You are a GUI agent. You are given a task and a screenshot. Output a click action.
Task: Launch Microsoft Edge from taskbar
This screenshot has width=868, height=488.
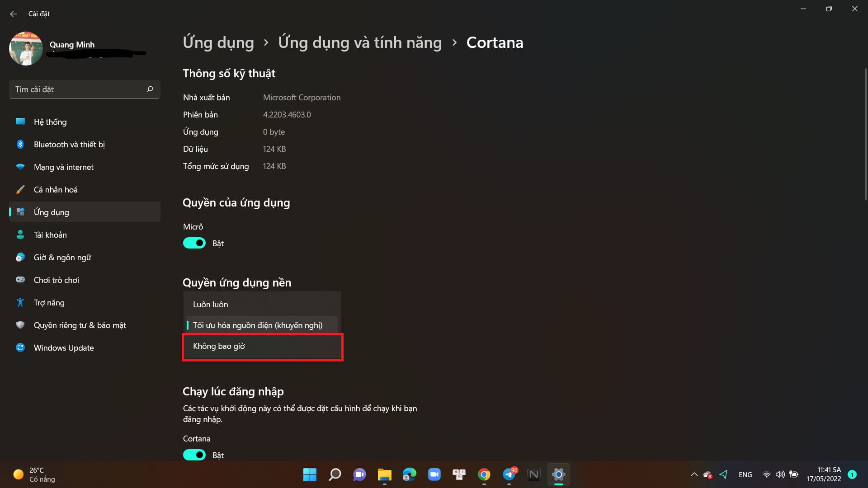409,474
